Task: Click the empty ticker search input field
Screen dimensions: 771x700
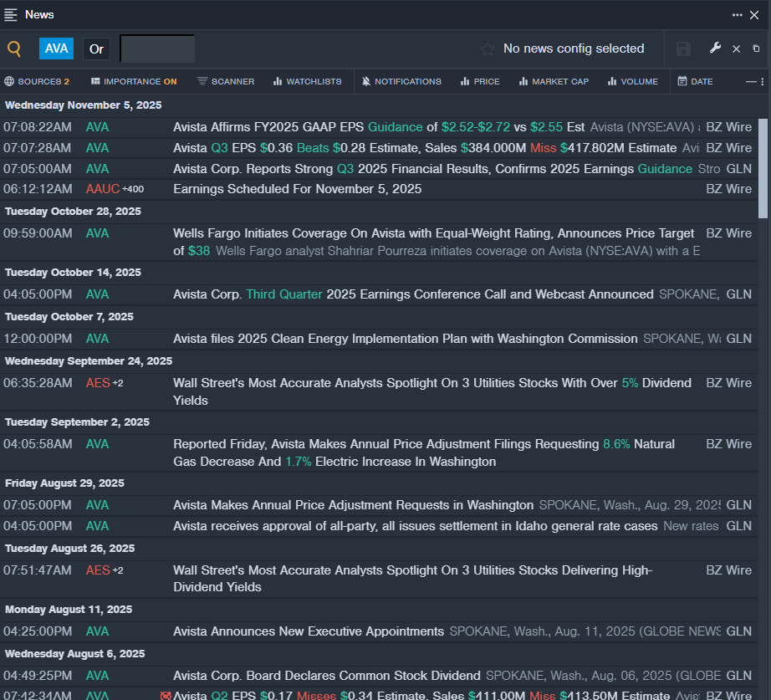Action: [x=157, y=49]
